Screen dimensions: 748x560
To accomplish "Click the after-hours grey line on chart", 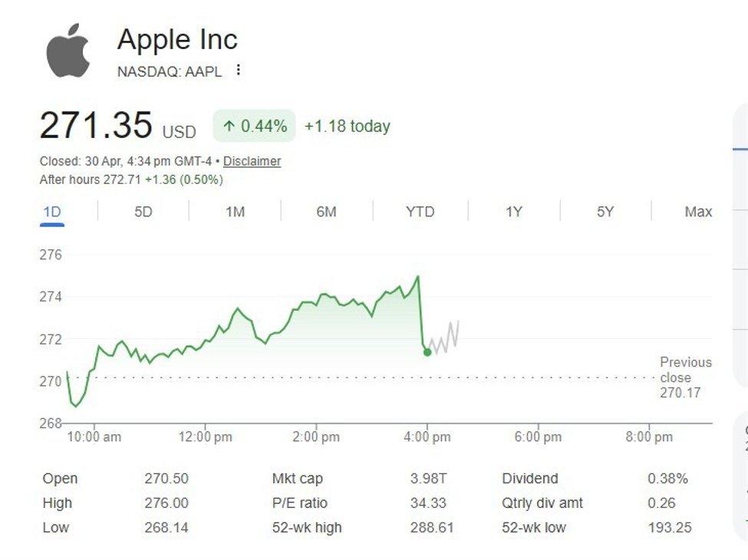I will pyautogui.click(x=446, y=338).
